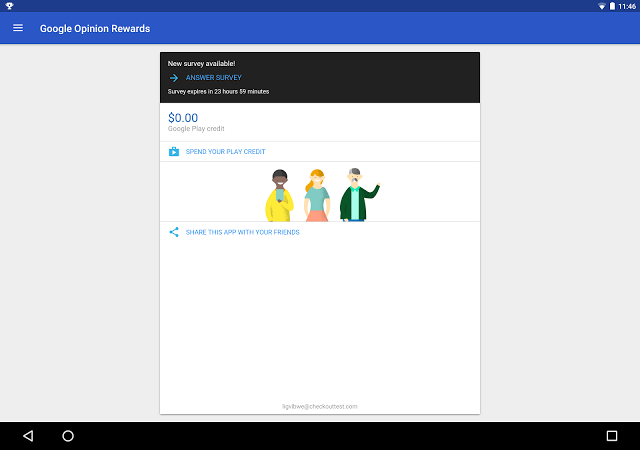Tap the share icon

(x=173, y=232)
